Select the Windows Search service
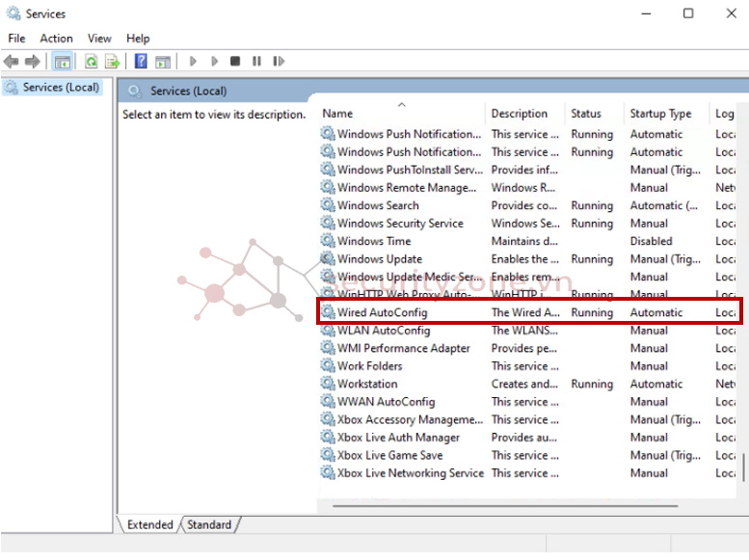Screen dimensions: 749x560 click(x=529, y=205)
